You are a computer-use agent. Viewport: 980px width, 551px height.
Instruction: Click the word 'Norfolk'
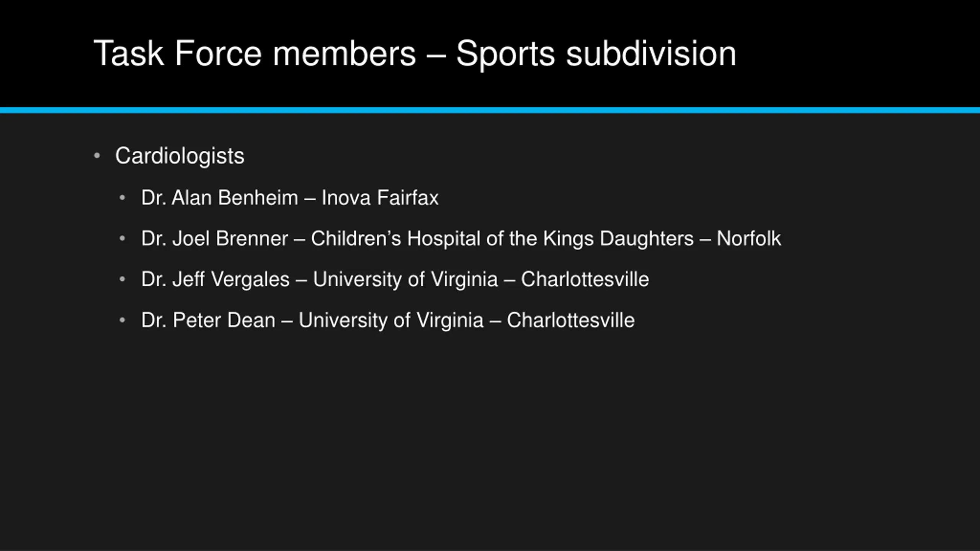[748, 238]
